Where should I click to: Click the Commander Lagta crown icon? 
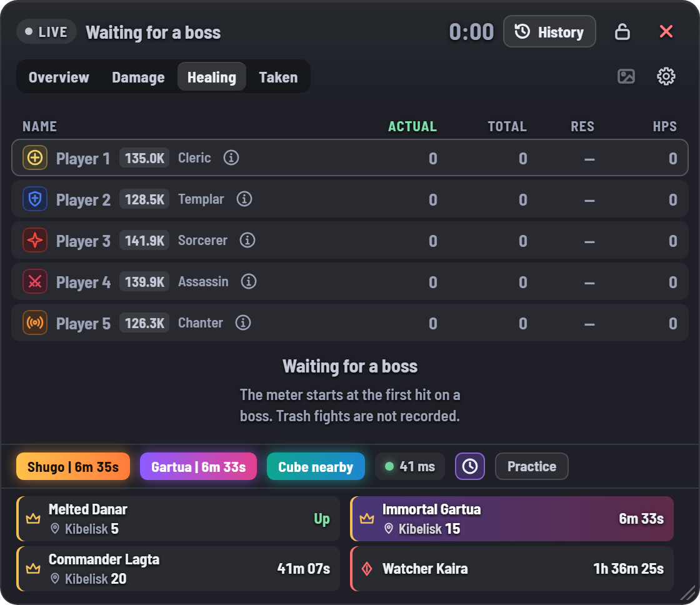tap(33, 568)
